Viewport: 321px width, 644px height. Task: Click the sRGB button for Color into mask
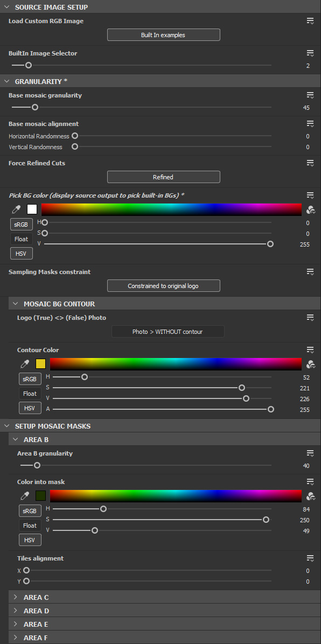(30, 511)
